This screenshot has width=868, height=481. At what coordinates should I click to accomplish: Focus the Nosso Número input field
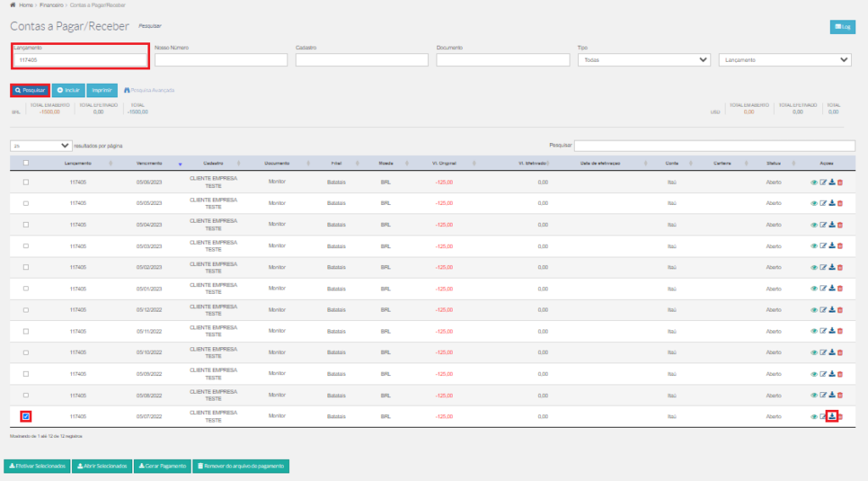tap(221, 60)
